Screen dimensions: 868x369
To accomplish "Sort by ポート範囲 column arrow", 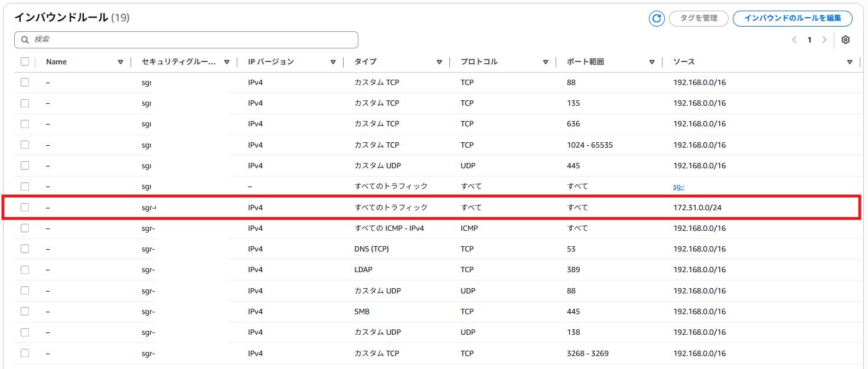I will click(x=652, y=62).
